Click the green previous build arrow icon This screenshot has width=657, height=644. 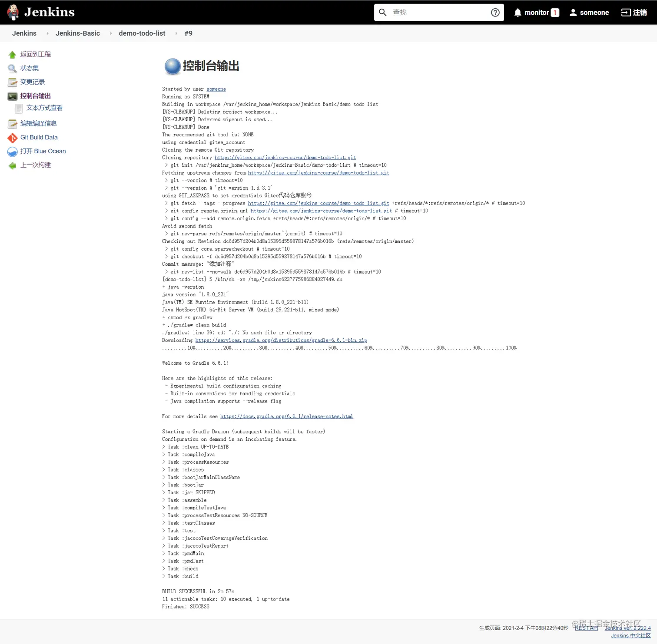[x=13, y=165]
